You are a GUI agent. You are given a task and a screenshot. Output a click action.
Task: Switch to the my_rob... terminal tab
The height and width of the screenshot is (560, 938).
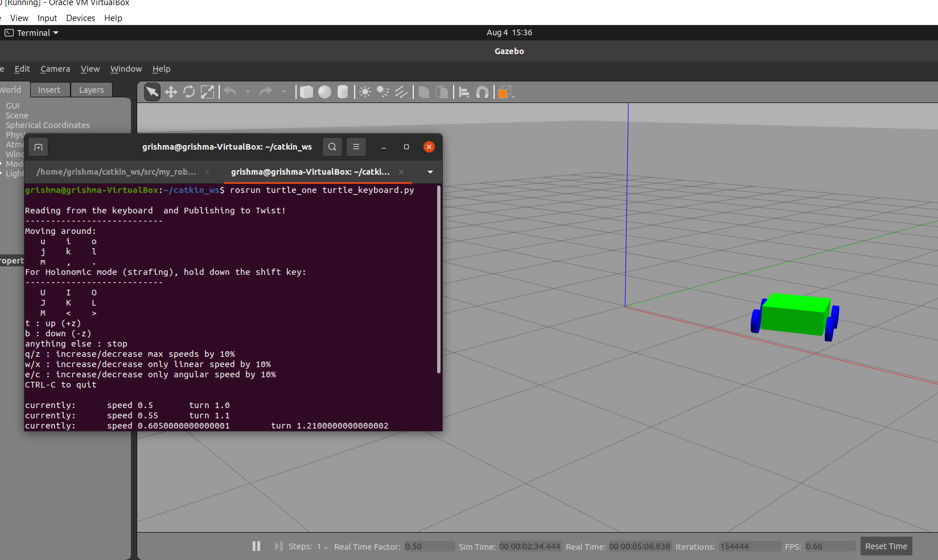[116, 172]
